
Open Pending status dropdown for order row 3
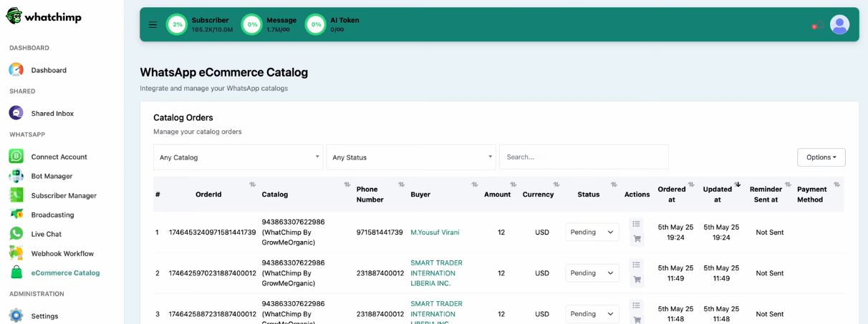point(592,313)
